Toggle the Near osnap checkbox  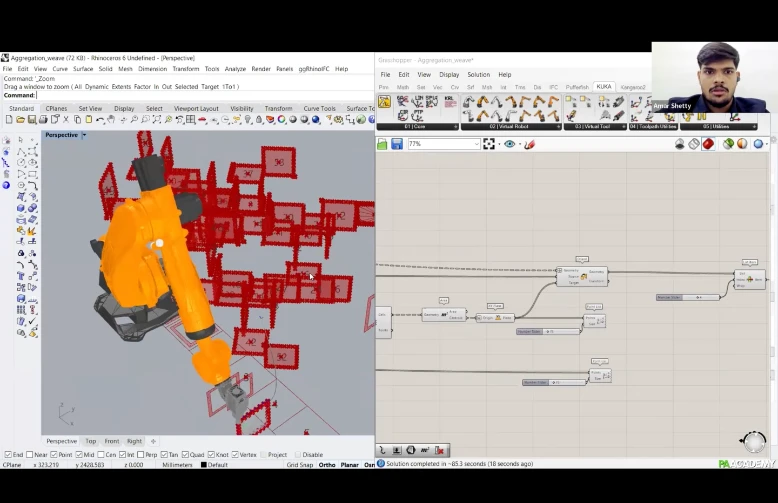30,455
